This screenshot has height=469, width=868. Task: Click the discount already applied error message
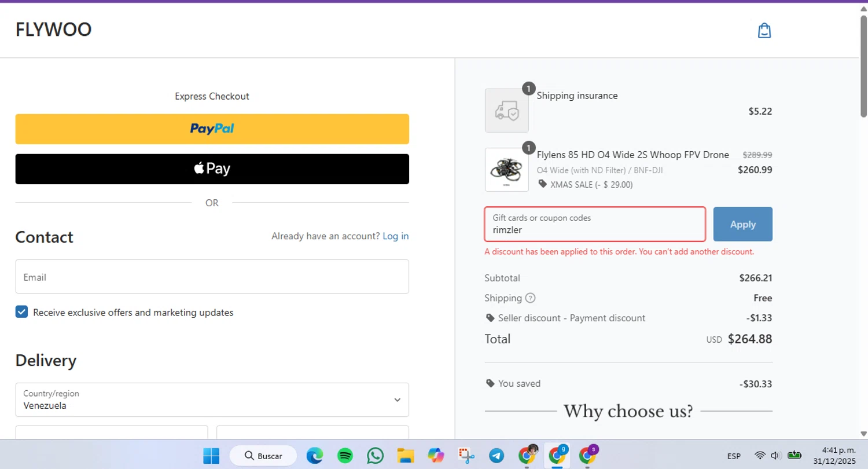(x=619, y=252)
